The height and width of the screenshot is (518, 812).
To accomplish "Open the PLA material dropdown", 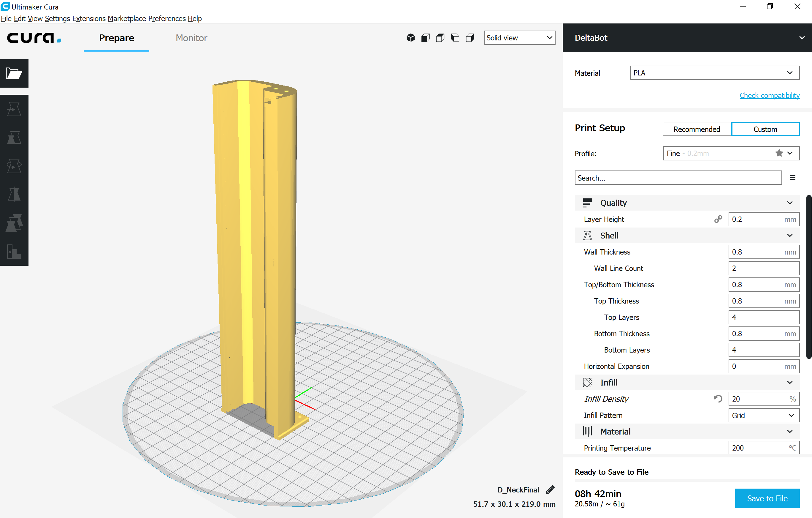I will [x=714, y=73].
